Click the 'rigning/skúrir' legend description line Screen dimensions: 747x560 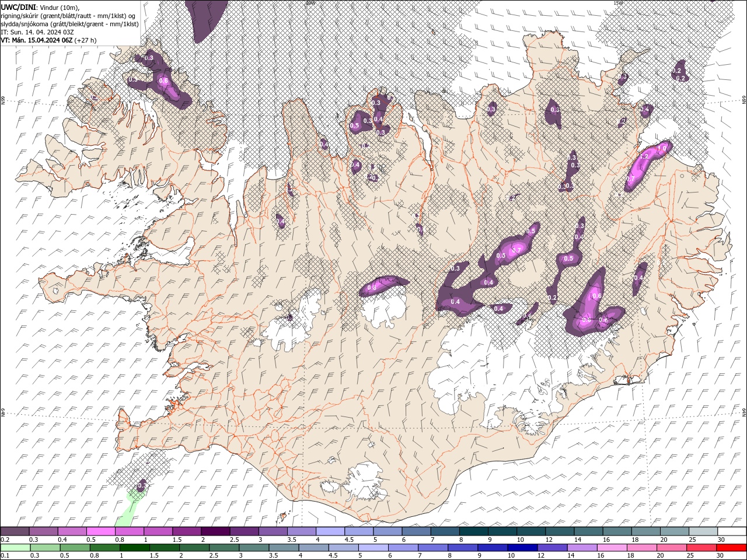point(68,16)
